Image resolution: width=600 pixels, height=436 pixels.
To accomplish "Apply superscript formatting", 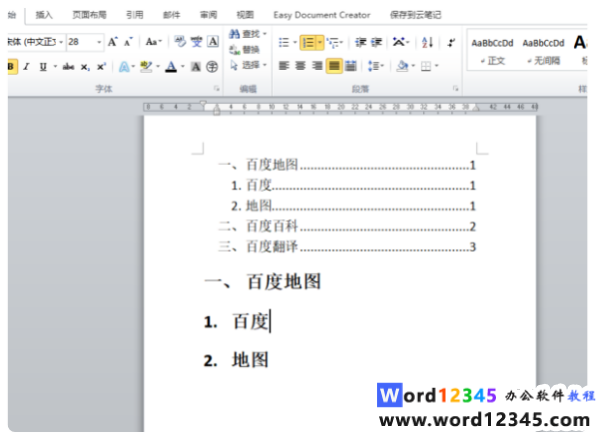I will 101,67.
